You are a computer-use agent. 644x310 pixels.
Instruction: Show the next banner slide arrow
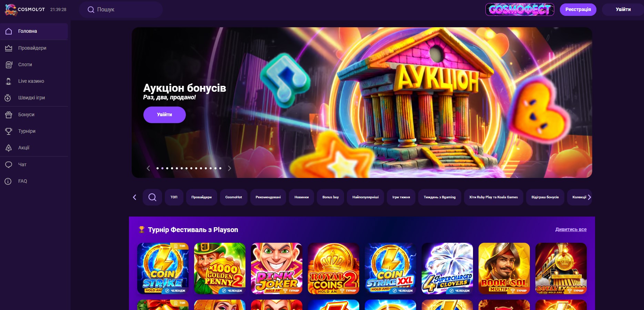click(229, 168)
